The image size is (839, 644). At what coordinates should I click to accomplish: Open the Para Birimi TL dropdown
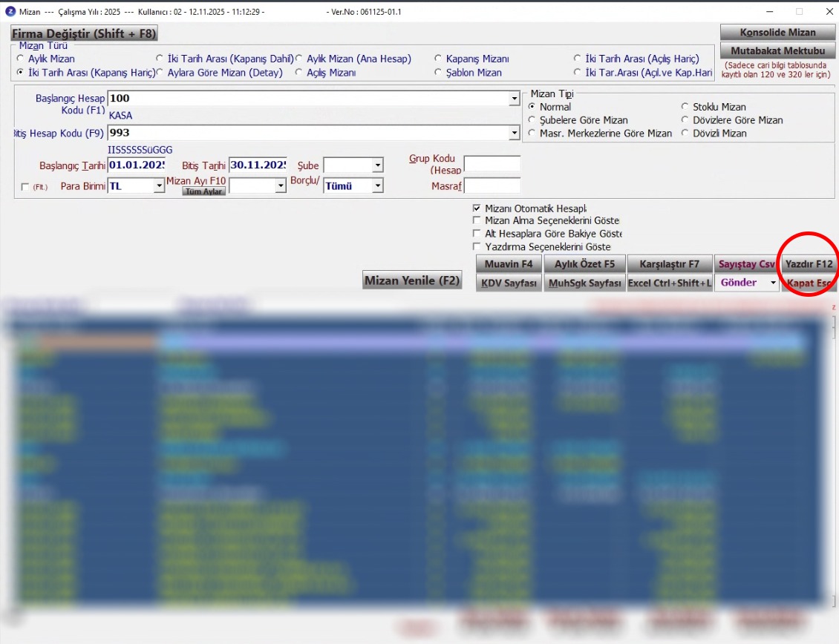point(158,186)
